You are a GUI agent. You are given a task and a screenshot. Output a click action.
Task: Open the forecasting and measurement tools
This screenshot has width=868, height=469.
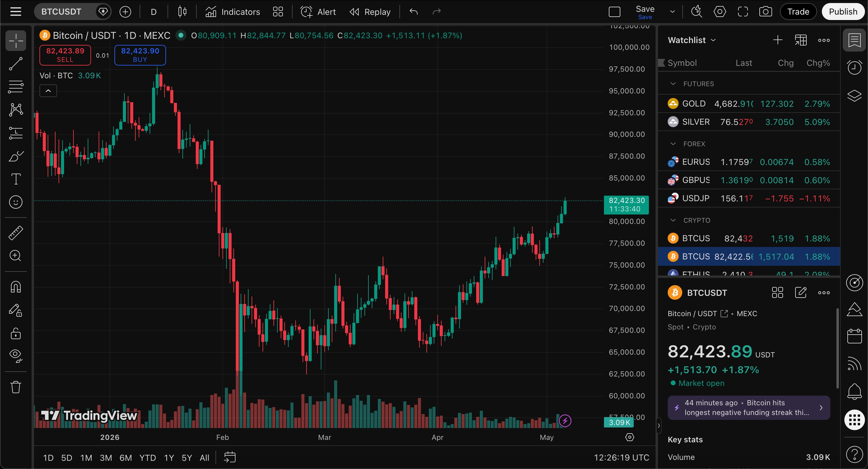pyautogui.click(x=15, y=133)
